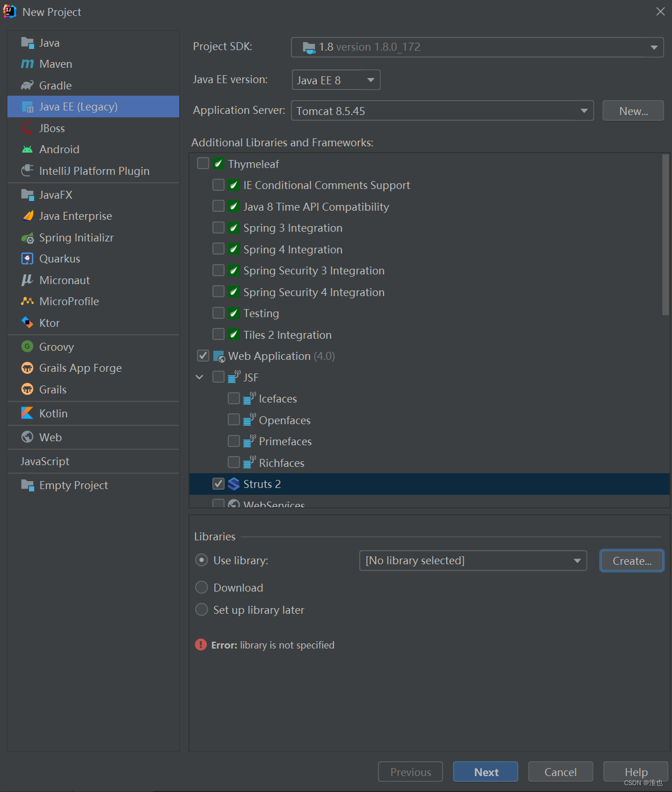
Task: Click the JBoss red icon
Action: 27,128
